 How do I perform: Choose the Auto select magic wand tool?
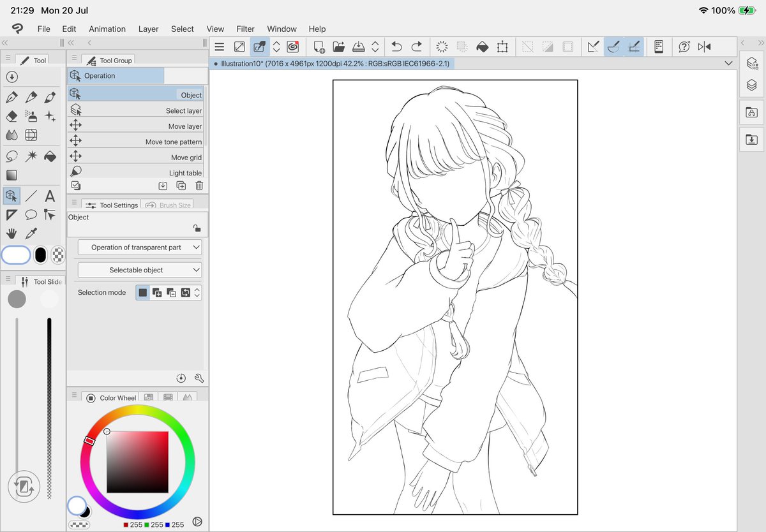click(31, 156)
